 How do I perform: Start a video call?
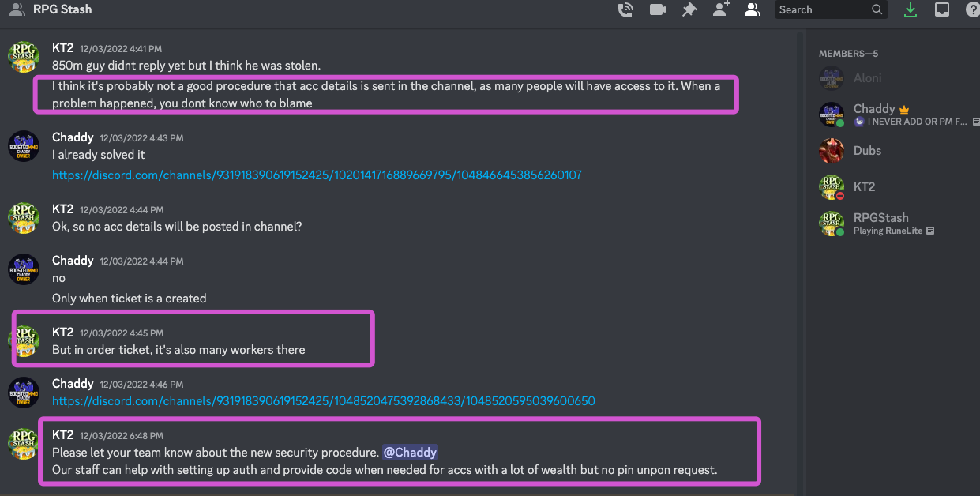(657, 9)
